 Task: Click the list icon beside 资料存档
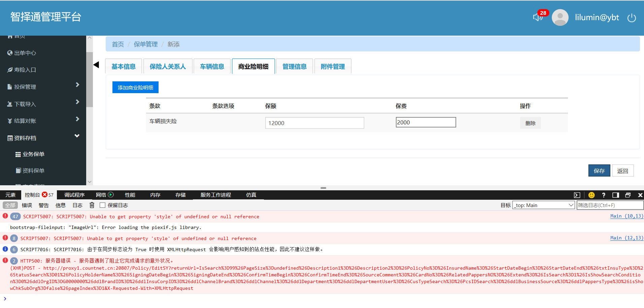coord(10,138)
